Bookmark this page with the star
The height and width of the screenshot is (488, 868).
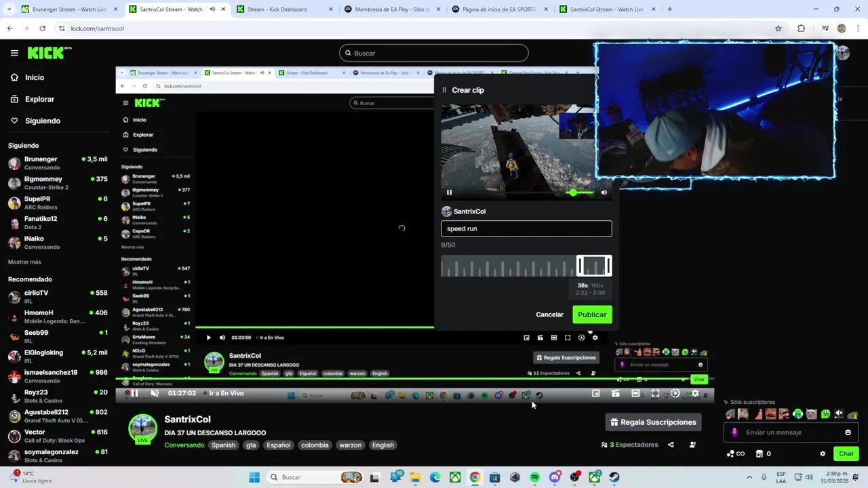click(778, 28)
